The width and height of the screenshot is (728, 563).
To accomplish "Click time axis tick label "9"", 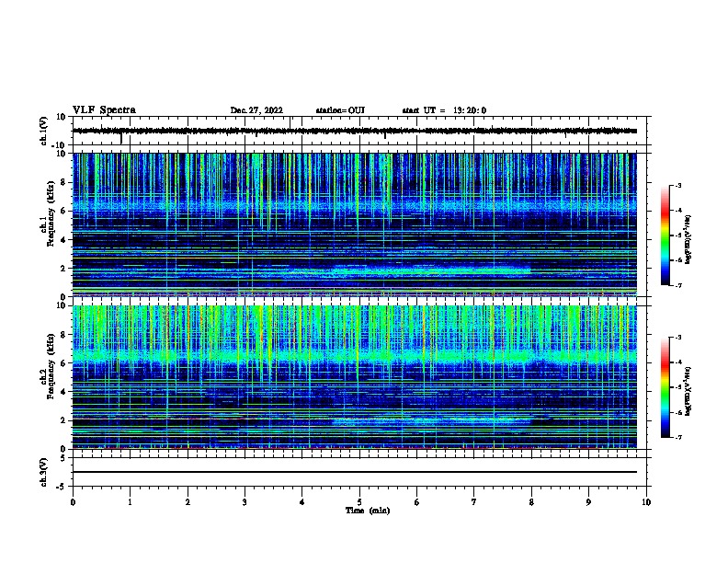I will click(x=588, y=502).
